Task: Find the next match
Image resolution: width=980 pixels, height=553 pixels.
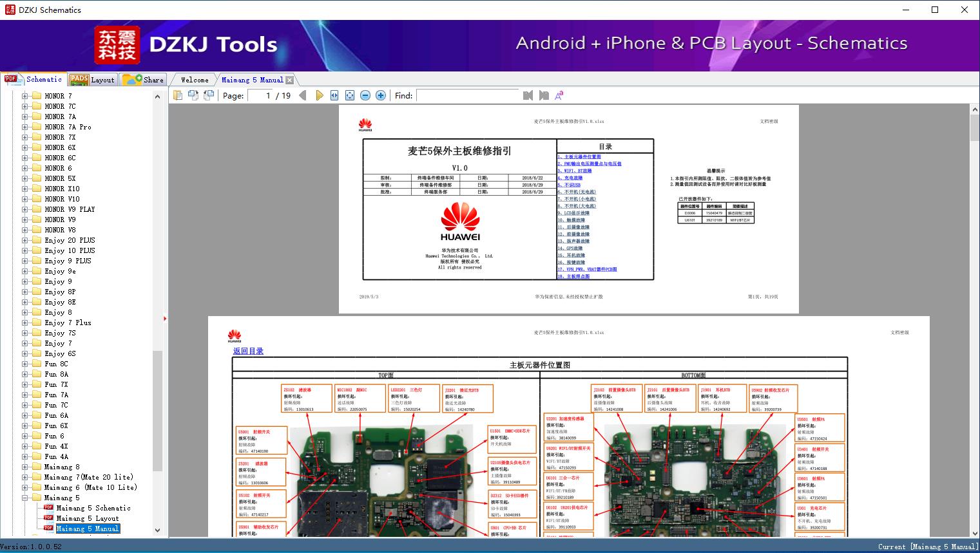Action: point(544,95)
